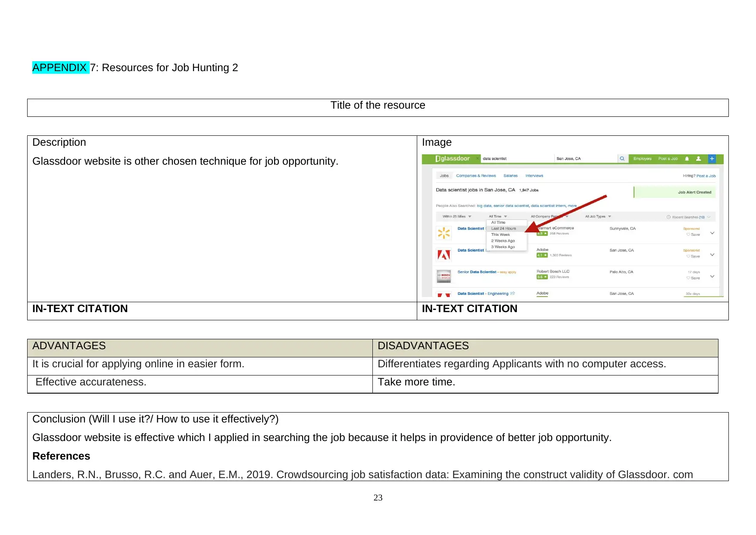Open the All Company Ratings dropdown

tap(550, 216)
